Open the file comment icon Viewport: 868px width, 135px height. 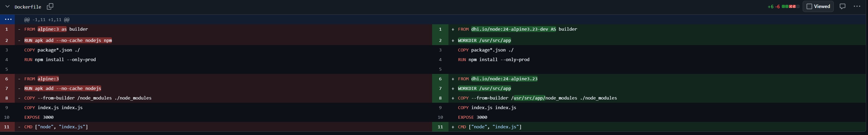[842, 6]
